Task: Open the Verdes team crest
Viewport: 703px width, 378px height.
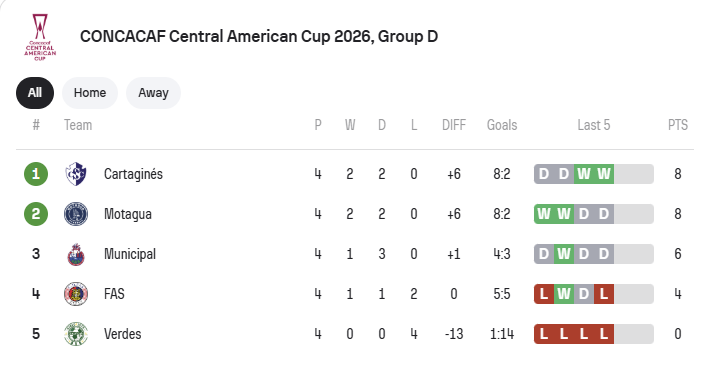Action: (76, 334)
